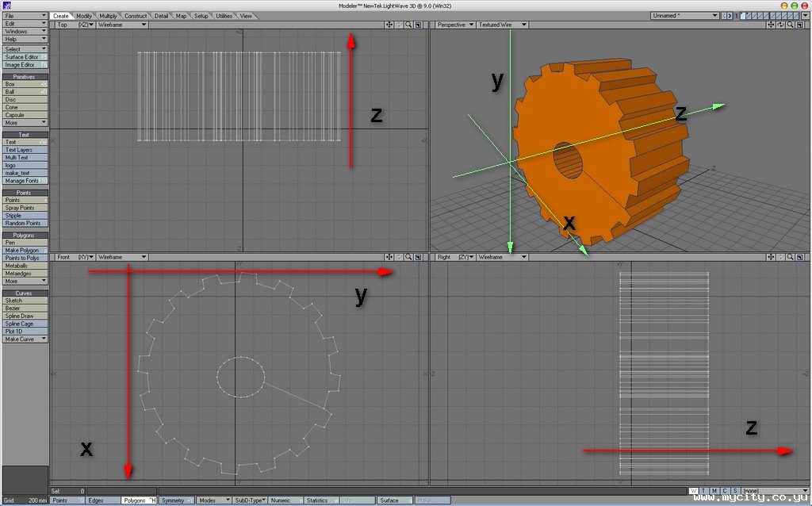Click the pan icon in Right viewport
The height and width of the screenshot is (506, 812).
(771, 257)
